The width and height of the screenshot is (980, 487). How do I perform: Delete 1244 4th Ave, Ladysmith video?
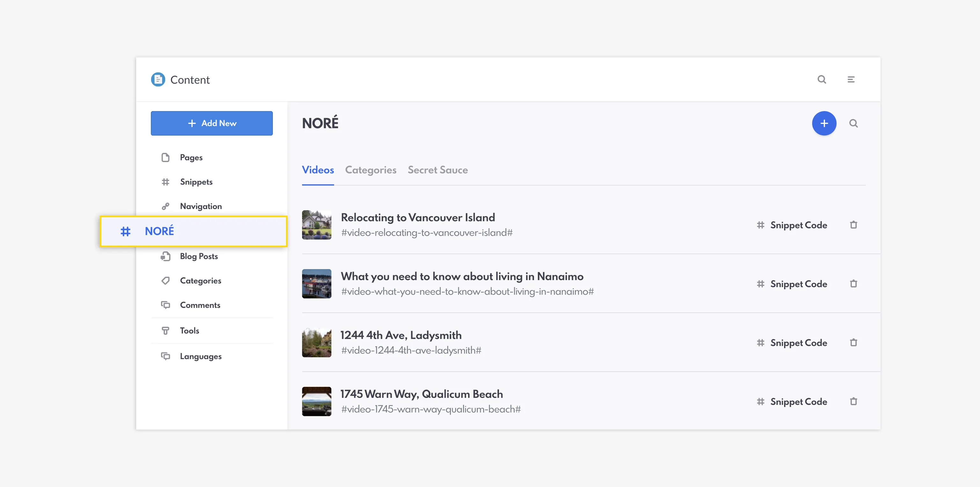(853, 343)
